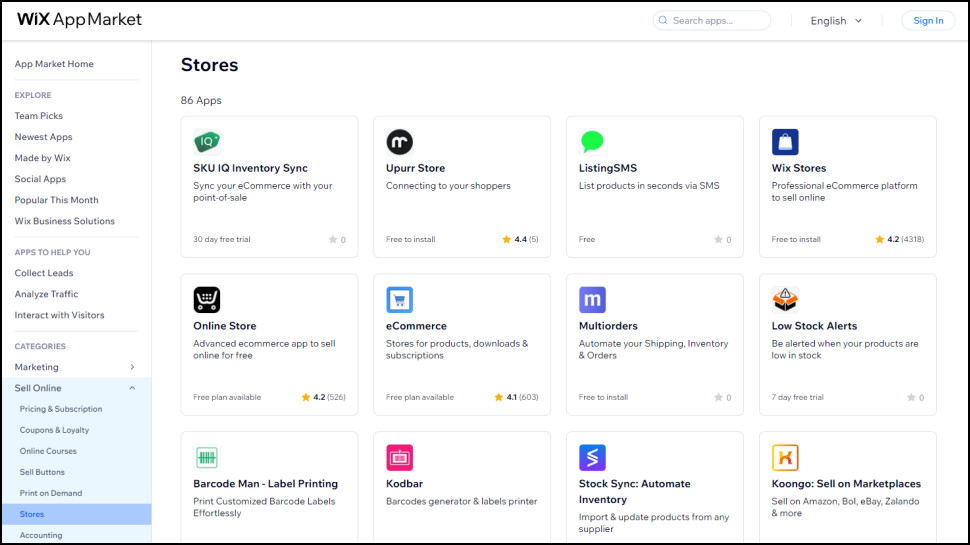Click the ListingSMS green chat bubble icon
This screenshot has width=970, height=545.
pos(592,142)
